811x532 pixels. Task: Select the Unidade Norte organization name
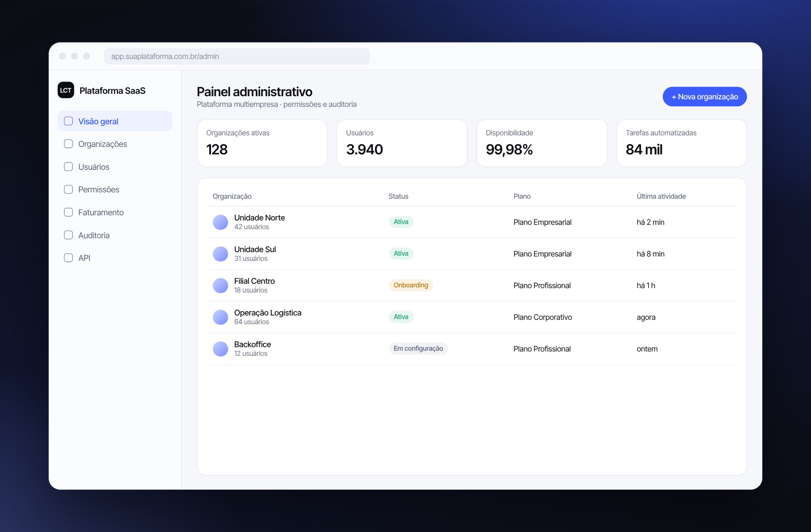pos(259,218)
